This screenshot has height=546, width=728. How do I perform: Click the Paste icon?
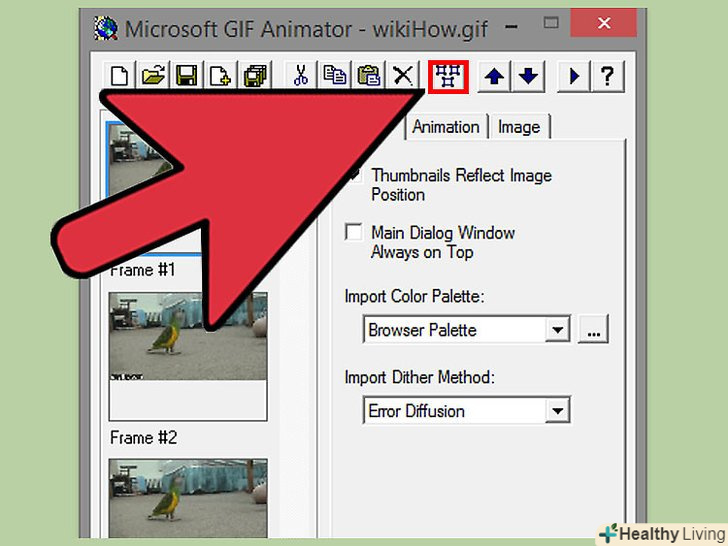pos(369,76)
